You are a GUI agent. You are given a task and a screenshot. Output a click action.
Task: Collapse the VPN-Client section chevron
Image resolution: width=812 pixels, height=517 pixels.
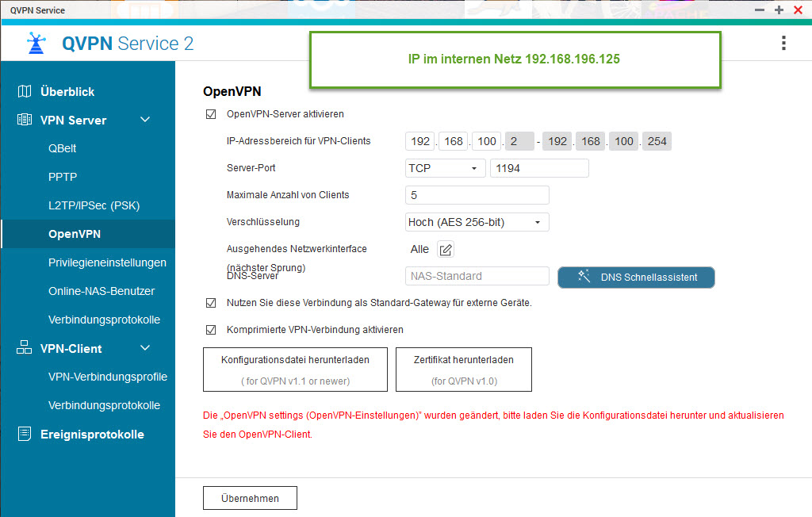coord(144,348)
